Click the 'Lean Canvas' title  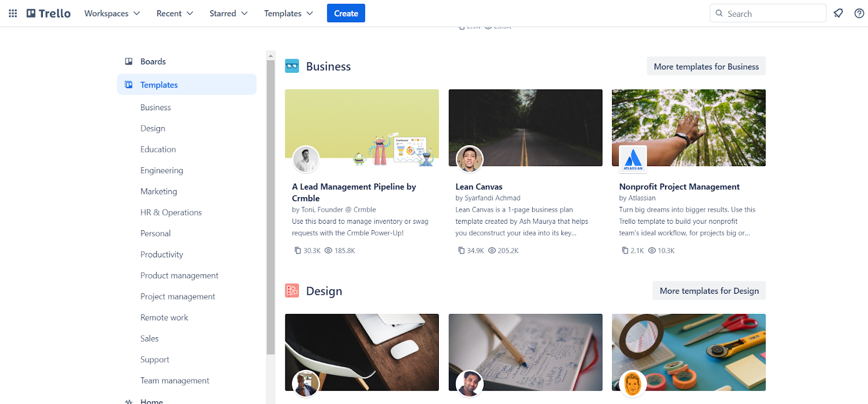[x=479, y=187]
